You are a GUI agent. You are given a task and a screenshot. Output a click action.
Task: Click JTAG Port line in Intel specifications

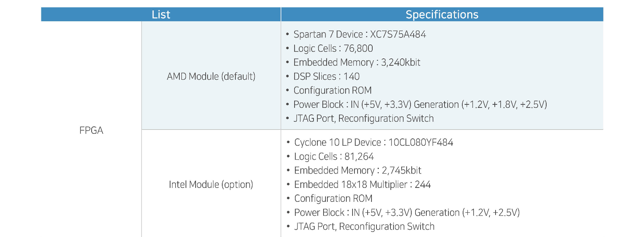pos(364,227)
